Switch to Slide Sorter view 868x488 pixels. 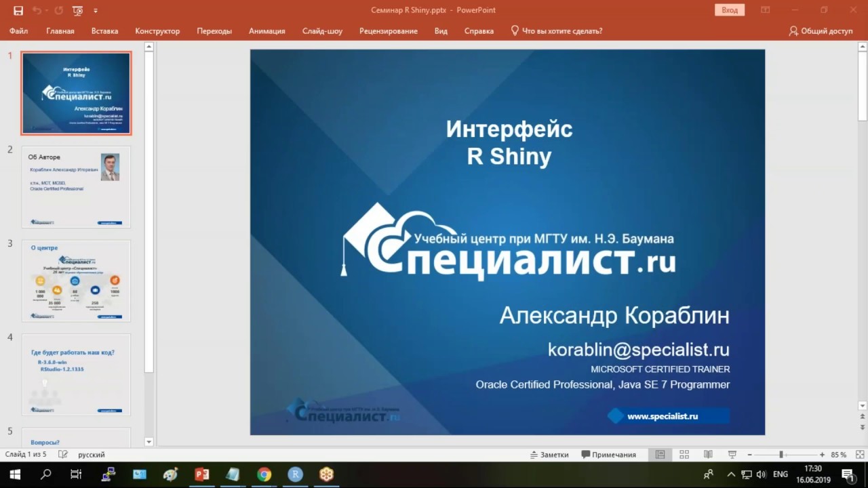point(684,455)
